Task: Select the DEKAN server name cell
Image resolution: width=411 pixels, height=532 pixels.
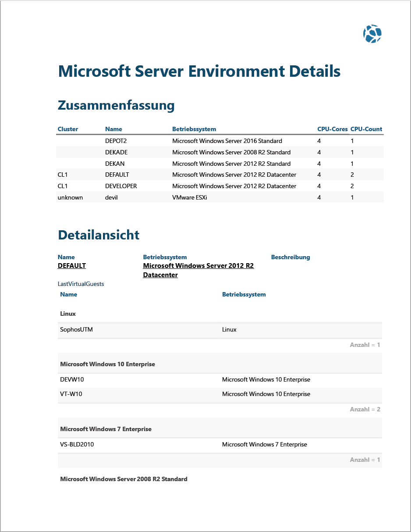Action: (115, 164)
